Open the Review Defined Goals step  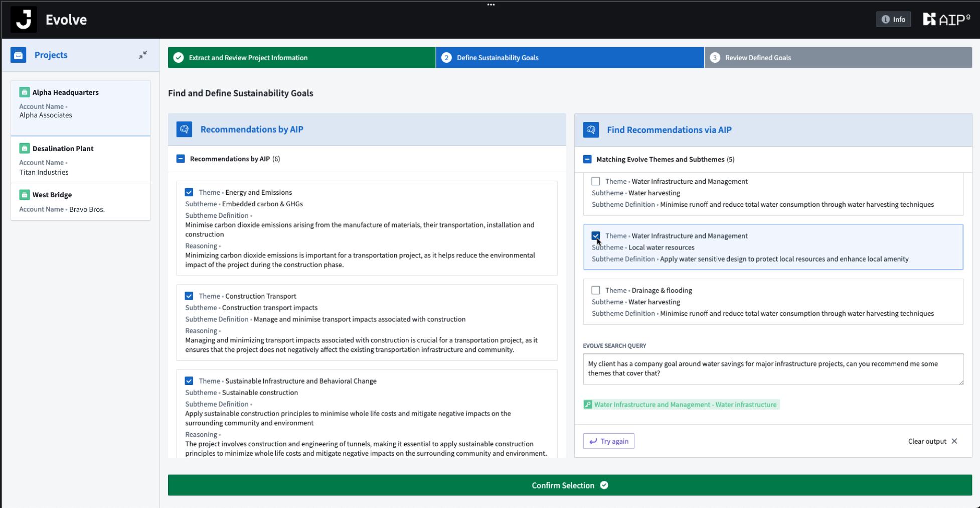pyautogui.click(x=838, y=58)
